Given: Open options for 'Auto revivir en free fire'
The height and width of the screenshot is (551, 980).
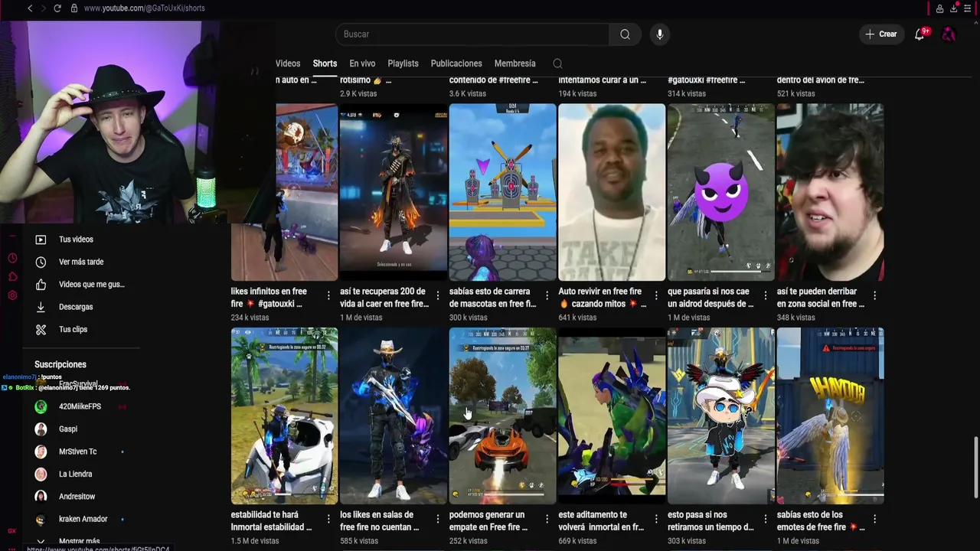Looking at the screenshot, I should point(656,295).
